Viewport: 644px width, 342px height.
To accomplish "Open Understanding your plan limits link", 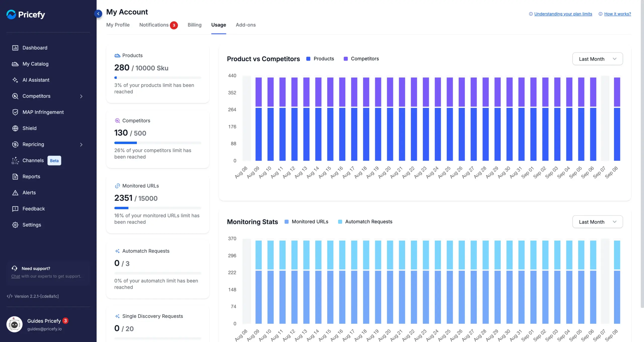I will pyautogui.click(x=563, y=14).
